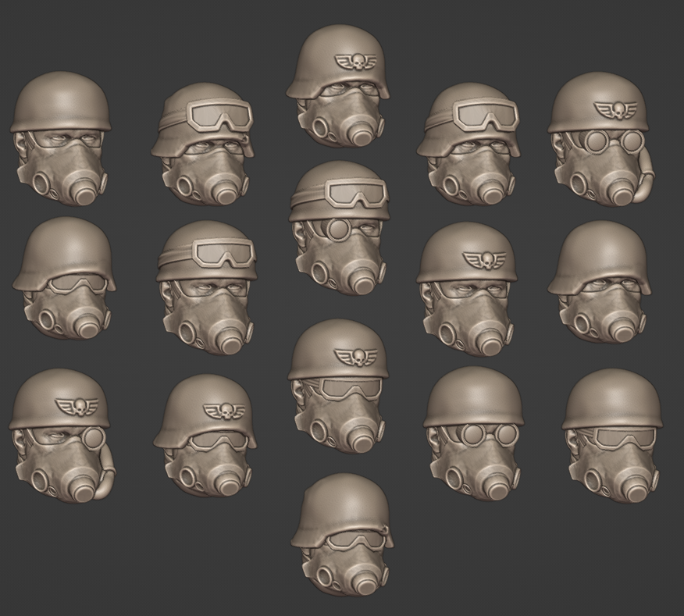Choose the head with helmet-mounted goggles and an eye monocle
The height and width of the screenshot is (616, 684).
pos(338,229)
